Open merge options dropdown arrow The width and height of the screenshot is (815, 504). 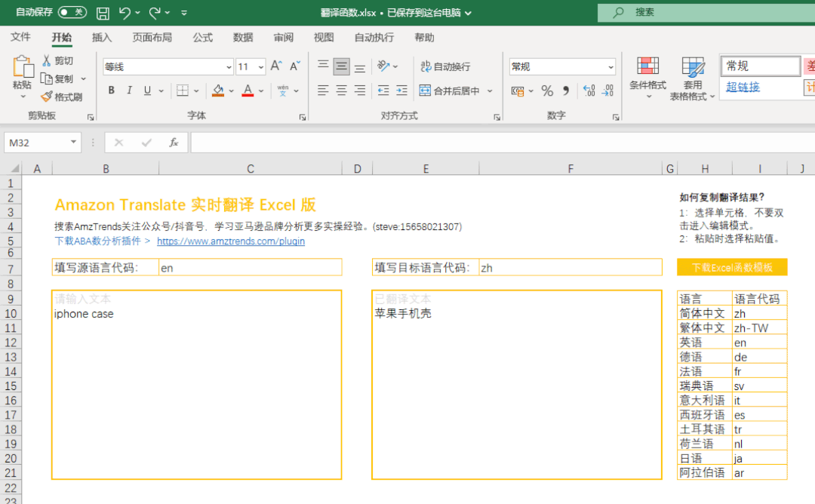[490, 91]
